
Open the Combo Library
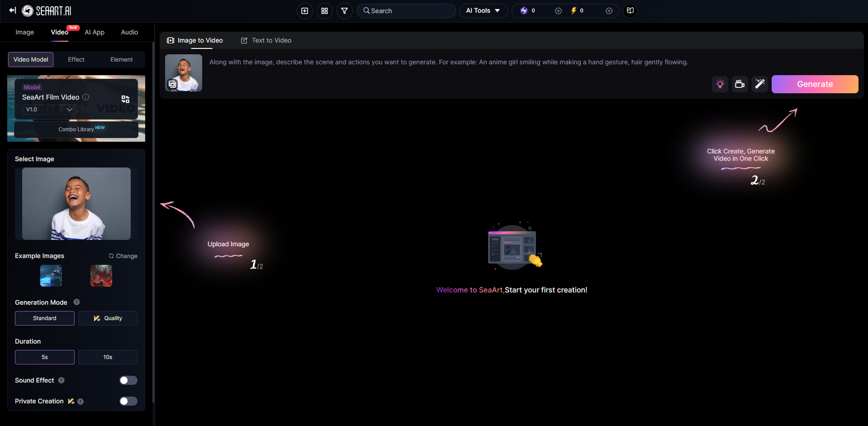click(x=76, y=129)
